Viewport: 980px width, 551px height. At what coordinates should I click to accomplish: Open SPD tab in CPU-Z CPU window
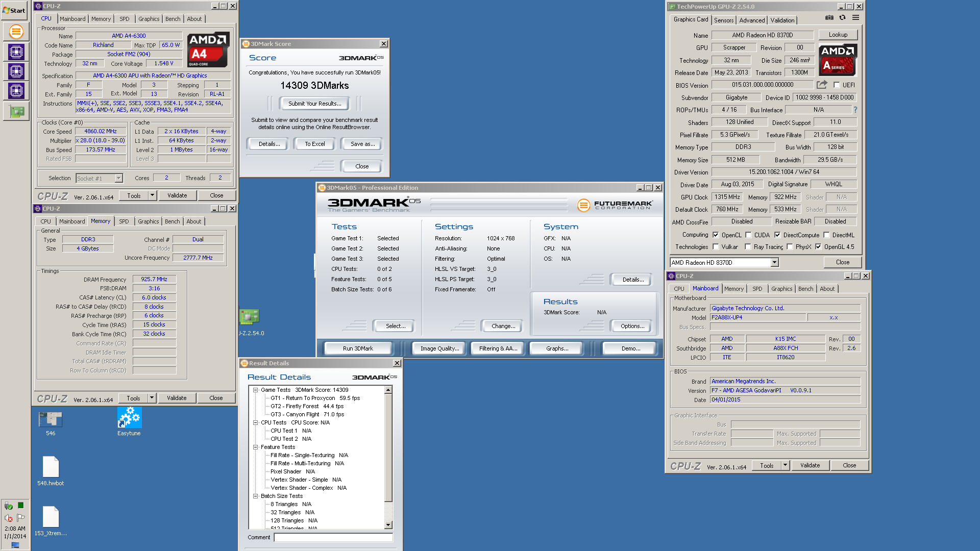click(125, 19)
